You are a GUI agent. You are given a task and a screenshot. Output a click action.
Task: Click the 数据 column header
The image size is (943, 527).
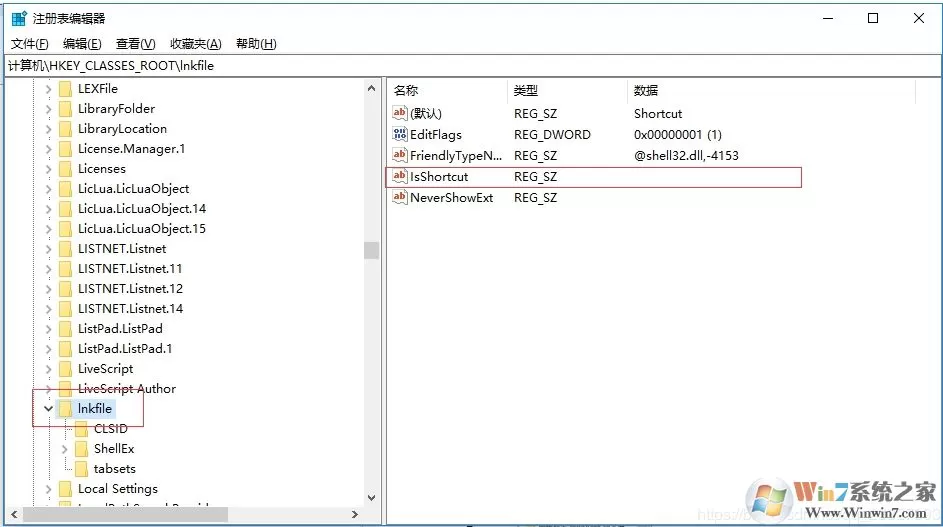(771, 91)
